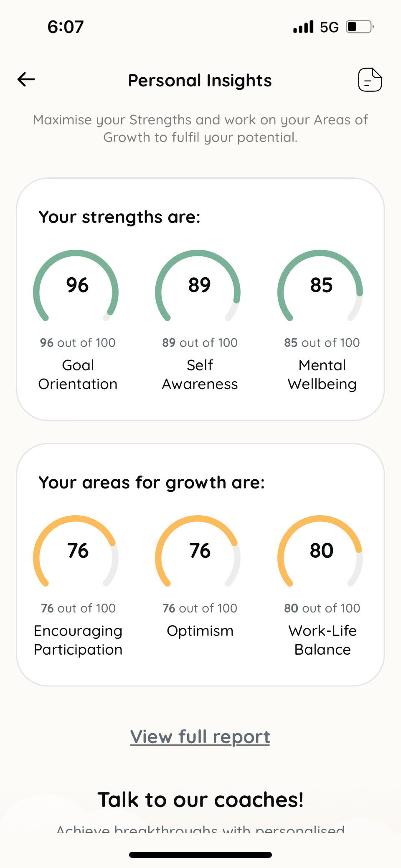Tap the 5G network indicator
This screenshot has width=401, height=868.
click(x=329, y=27)
